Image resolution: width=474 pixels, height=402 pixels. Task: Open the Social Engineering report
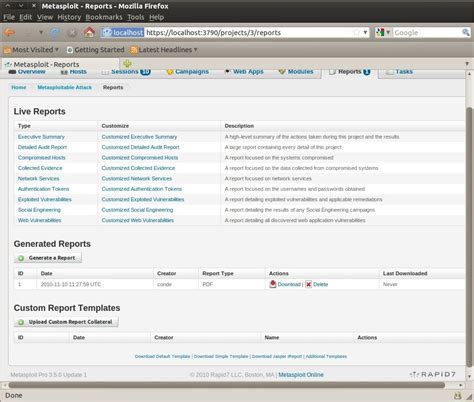(39, 210)
